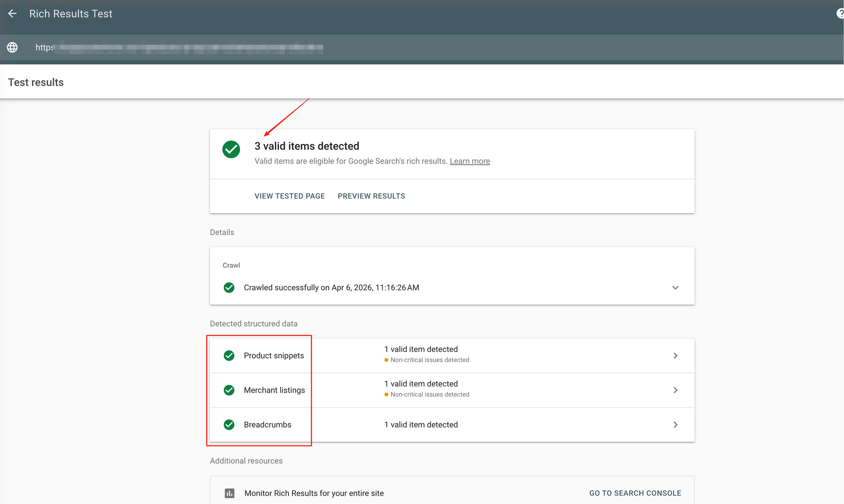The height and width of the screenshot is (504, 844).
Task: Click PREVIEW RESULTS button
Action: click(371, 196)
